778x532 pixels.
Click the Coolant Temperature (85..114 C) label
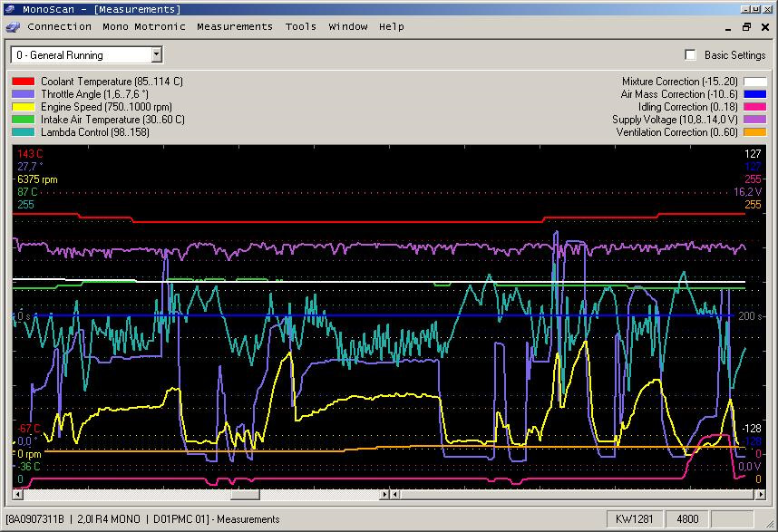[112, 82]
